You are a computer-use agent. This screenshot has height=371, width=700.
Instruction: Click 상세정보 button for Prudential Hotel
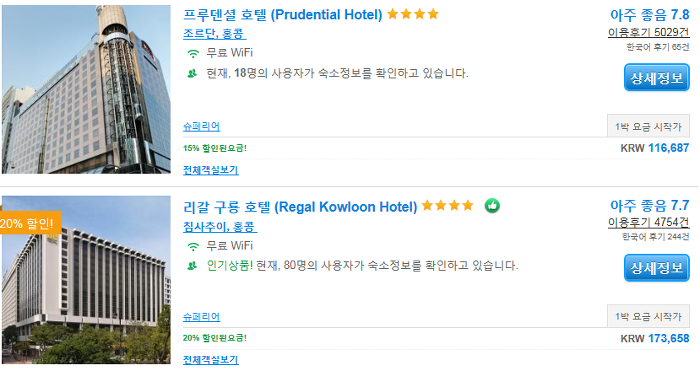point(657,78)
